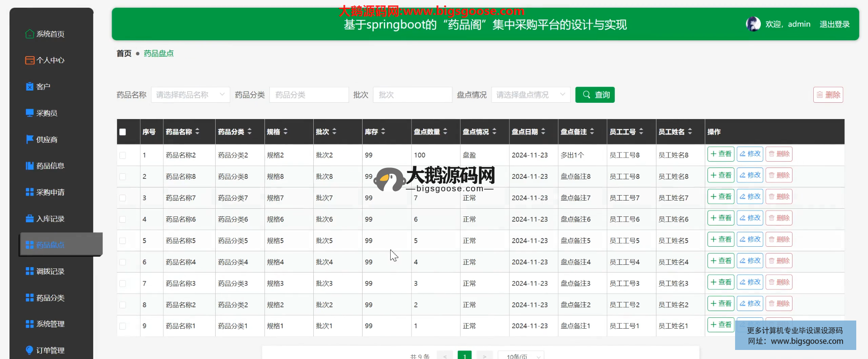The width and height of the screenshot is (868, 359).
Task: Click the 采购员 monitor icon
Action: point(29,113)
